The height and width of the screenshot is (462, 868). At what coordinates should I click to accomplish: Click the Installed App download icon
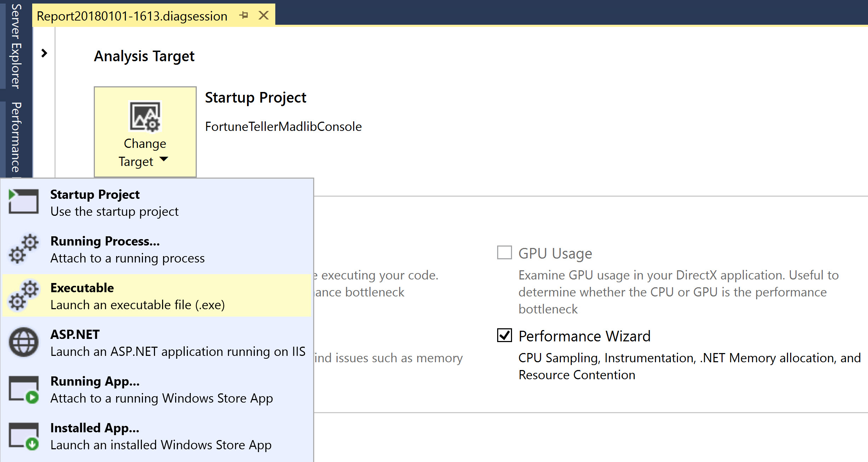click(24, 436)
